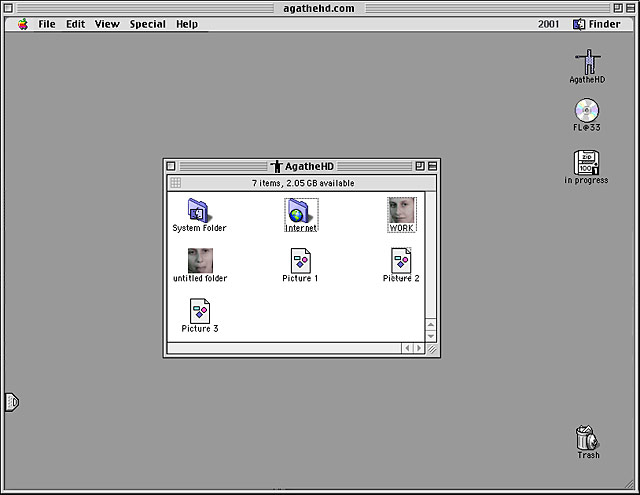Open the Finder application menu
Screen dimensions: 640x495
[x=596, y=24]
